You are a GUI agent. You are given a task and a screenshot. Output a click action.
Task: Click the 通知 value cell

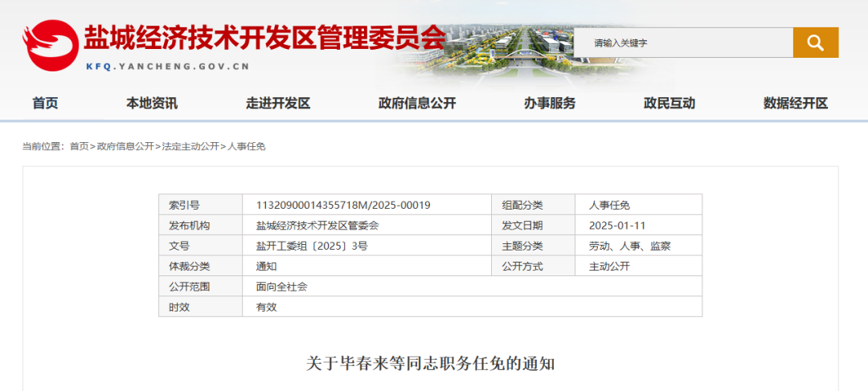tap(367, 266)
